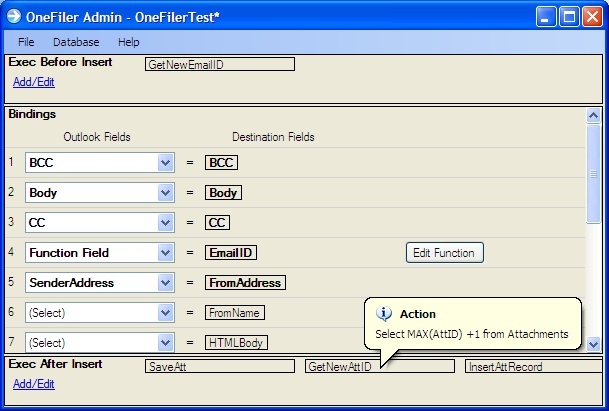The height and width of the screenshot is (411, 609).
Task: Click the BCC destination field
Action: [221, 162]
